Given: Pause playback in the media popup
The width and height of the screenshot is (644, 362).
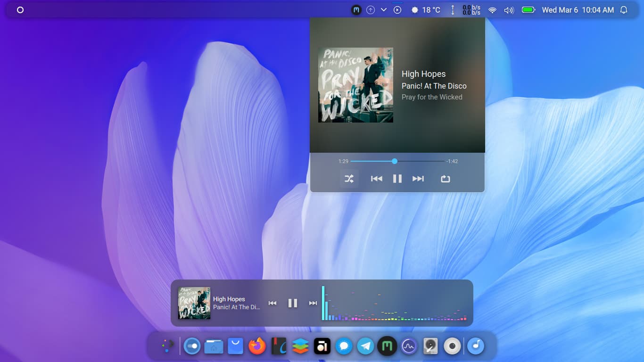Looking at the screenshot, I should 397,179.
